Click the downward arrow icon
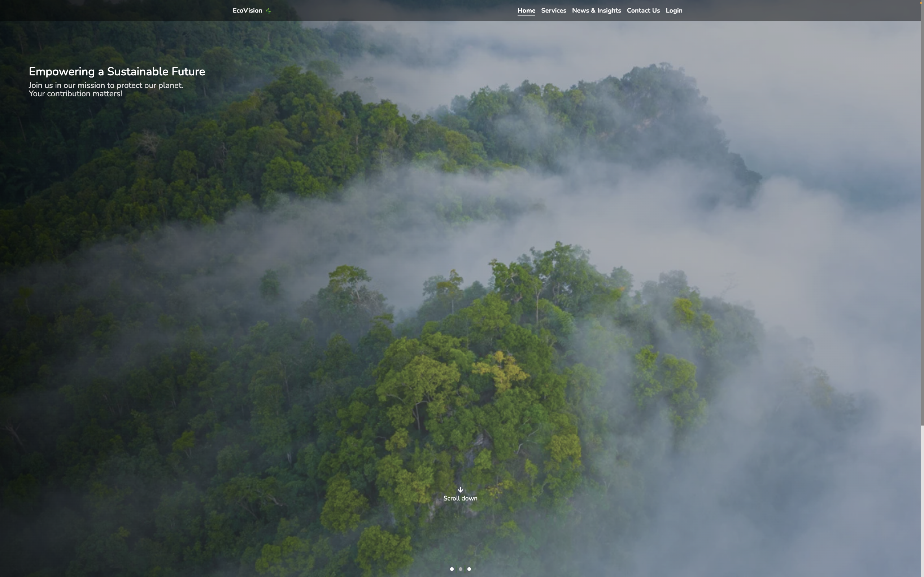Image resolution: width=924 pixels, height=577 pixels. (460, 490)
